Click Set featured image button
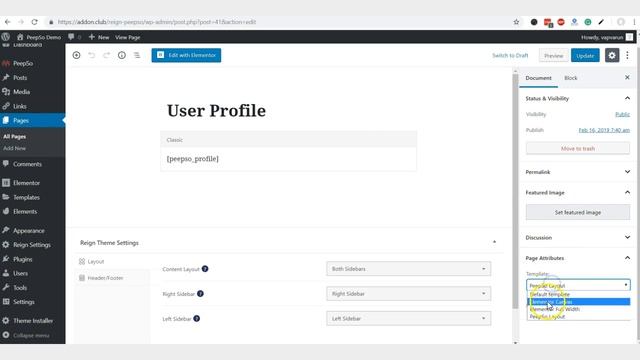The width and height of the screenshot is (640, 360). pos(578,212)
